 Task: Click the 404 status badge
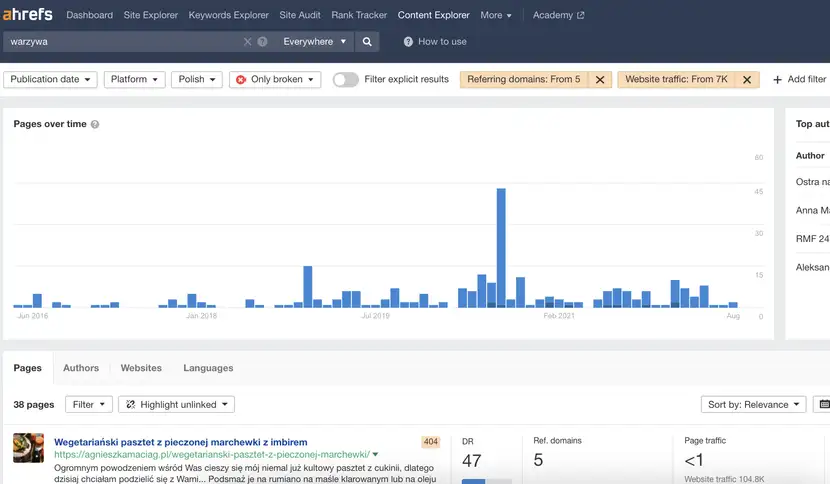pyautogui.click(x=431, y=442)
